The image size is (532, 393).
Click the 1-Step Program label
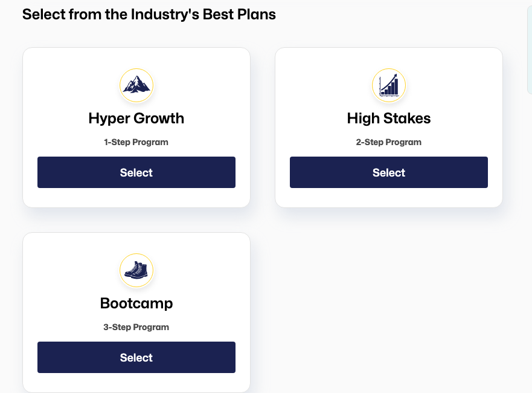coord(136,143)
